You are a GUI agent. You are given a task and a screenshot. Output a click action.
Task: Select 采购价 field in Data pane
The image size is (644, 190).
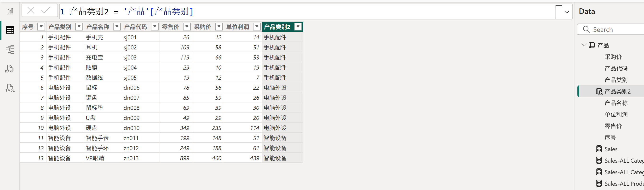(613, 57)
